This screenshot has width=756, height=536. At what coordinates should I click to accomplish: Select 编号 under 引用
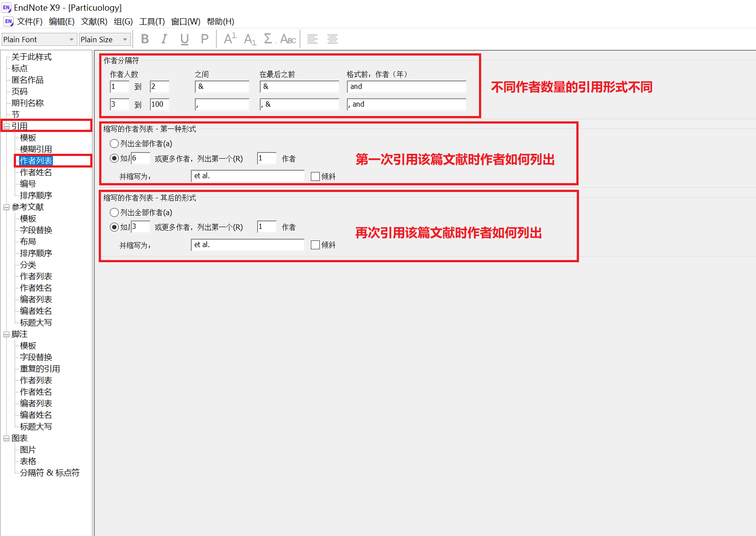tap(28, 184)
